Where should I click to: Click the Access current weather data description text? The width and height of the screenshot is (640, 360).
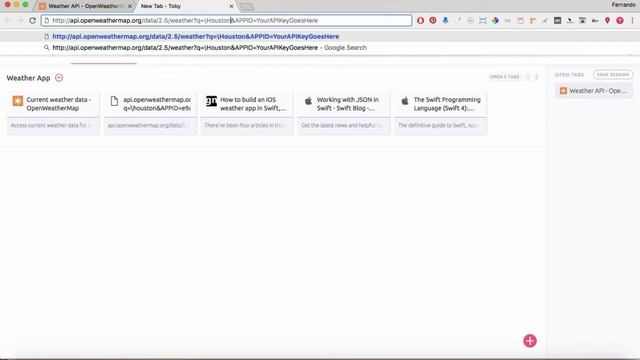pos(51,125)
